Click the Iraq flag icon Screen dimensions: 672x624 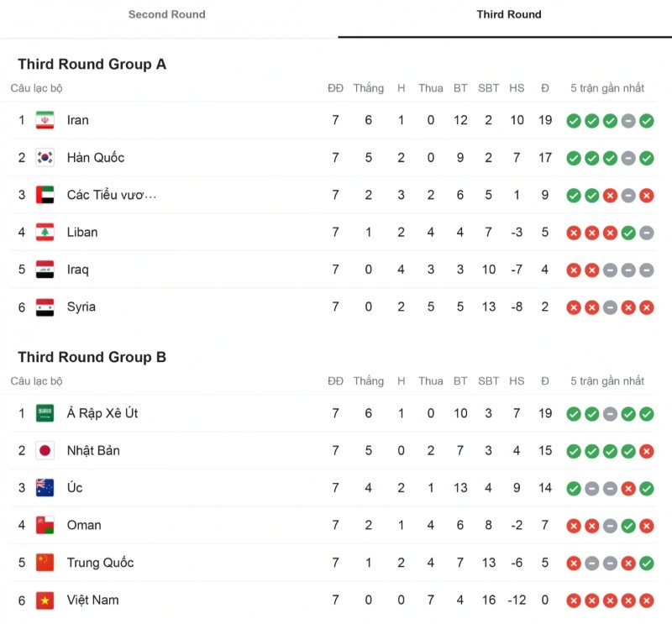pyautogui.click(x=45, y=270)
